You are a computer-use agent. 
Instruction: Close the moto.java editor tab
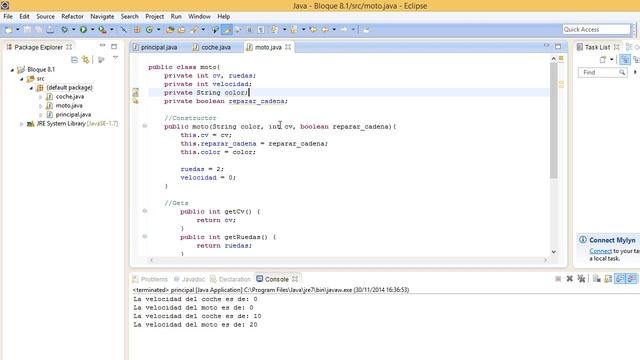point(288,47)
